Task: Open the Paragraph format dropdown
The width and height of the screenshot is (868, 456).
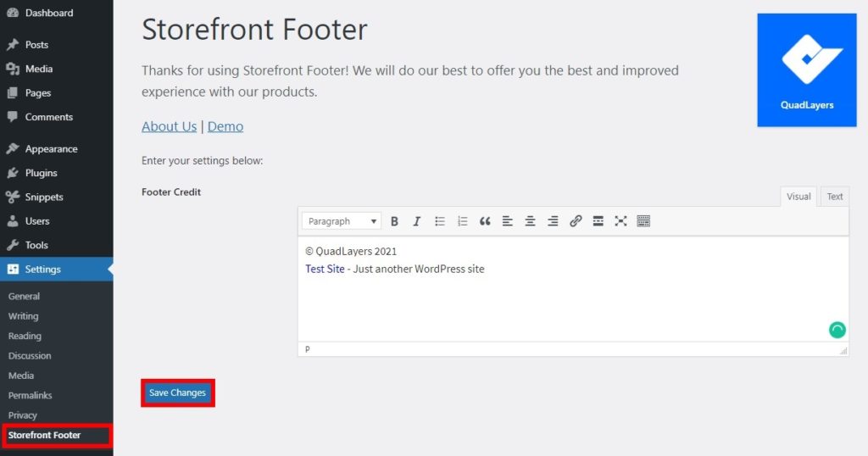Action: [x=342, y=221]
